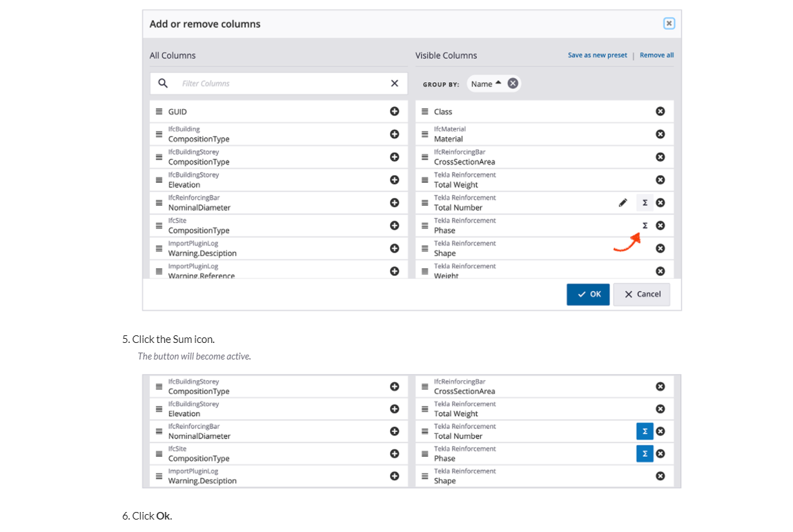793x532 pixels.
Task: Remove the Material column with its X icon
Action: (660, 134)
